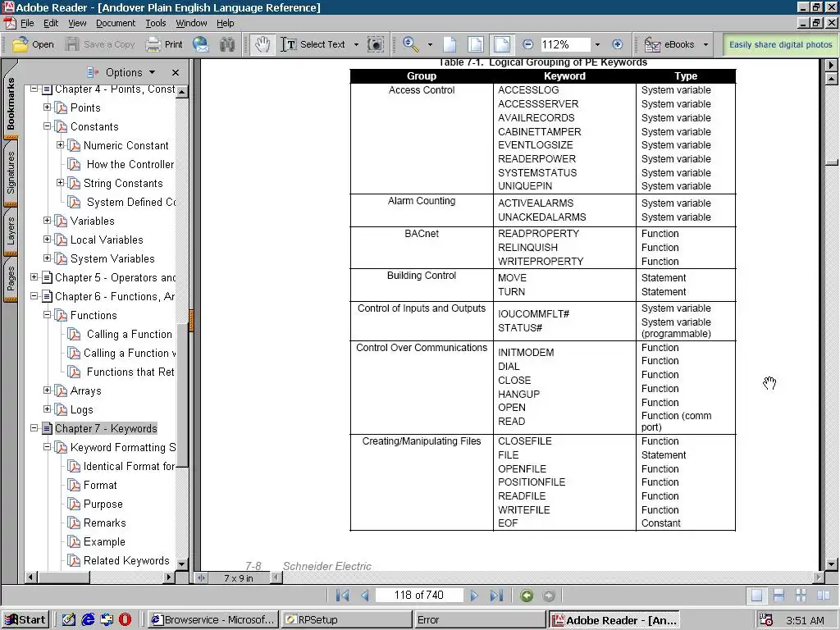Screen dimensions: 840x630
Task: Collapse the Constants bookmark
Action: tap(47, 126)
